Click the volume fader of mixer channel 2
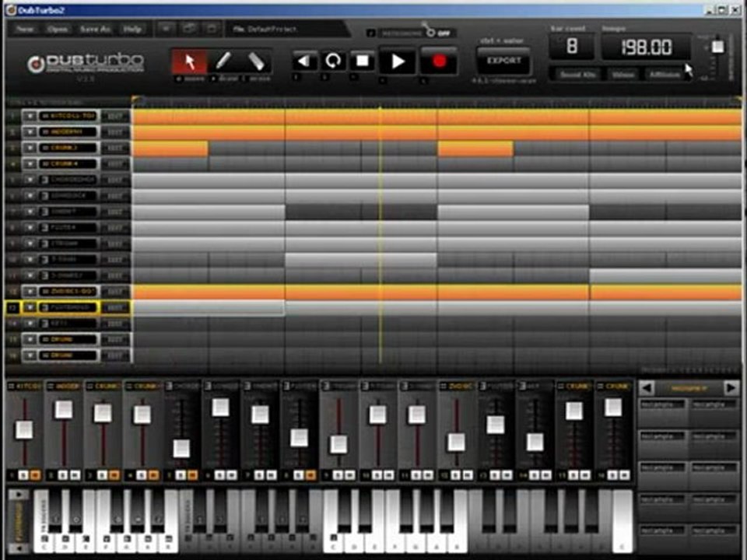This screenshot has height=560, width=747. (63, 410)
